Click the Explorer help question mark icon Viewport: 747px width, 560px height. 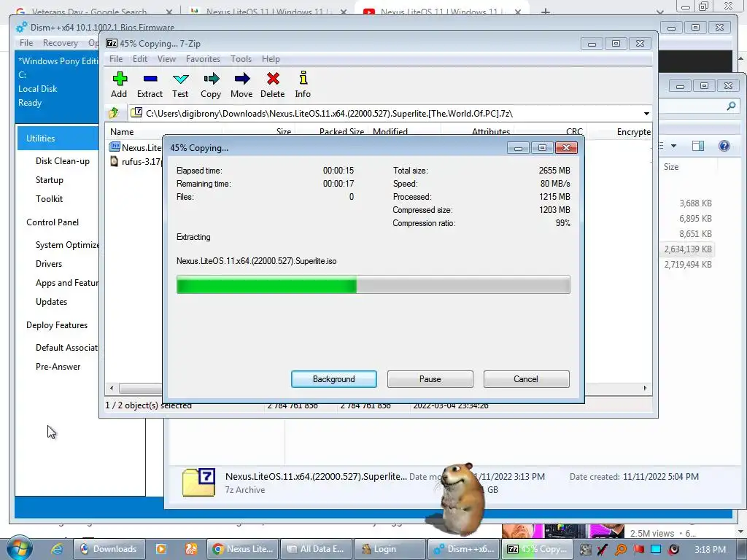pos(724,146)
